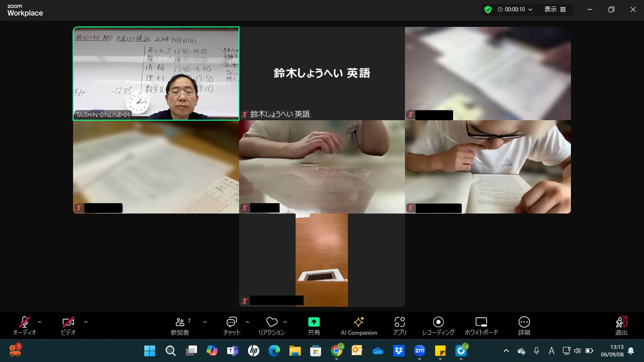Open 詳細 more options menu
Image resolution: width=644 pixels, height=362 pixels.
[524, 325]
